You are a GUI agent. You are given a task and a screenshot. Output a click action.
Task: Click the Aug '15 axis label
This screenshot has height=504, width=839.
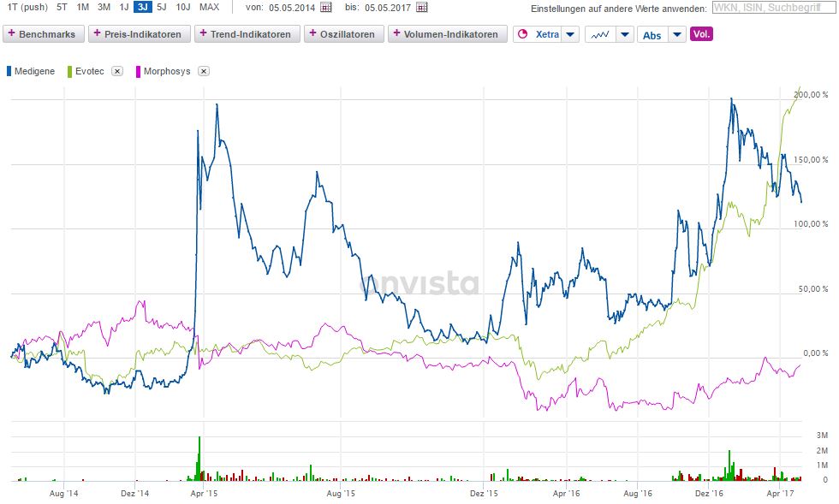click(x=341, y=493)
